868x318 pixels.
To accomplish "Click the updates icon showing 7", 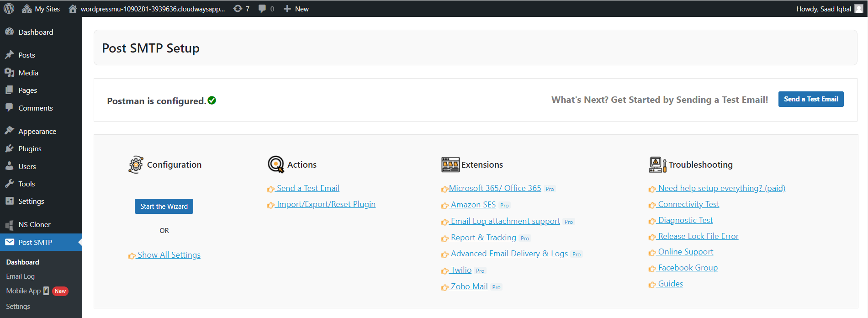I will pyautogui.click(x=241, y=9).
